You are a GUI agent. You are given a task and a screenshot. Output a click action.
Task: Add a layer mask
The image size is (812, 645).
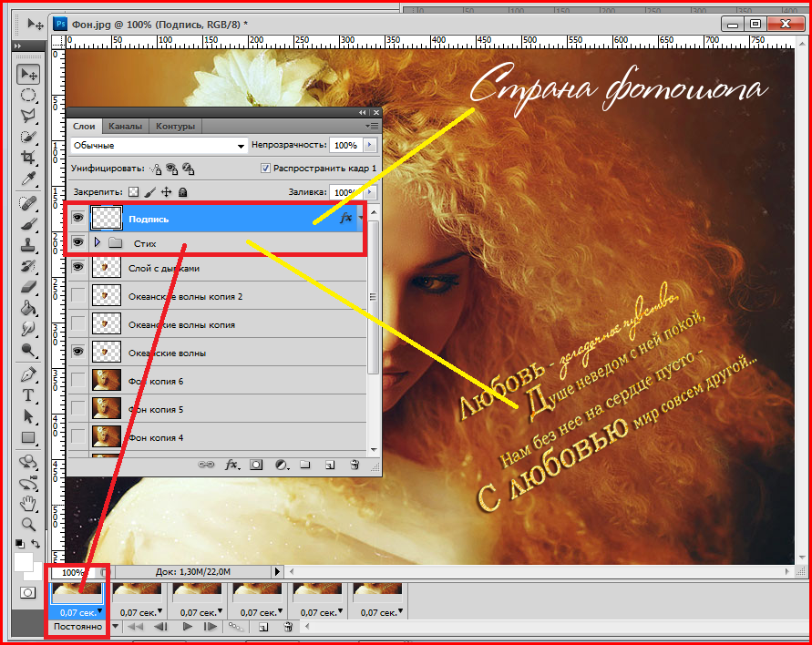[x=256, y=465]
